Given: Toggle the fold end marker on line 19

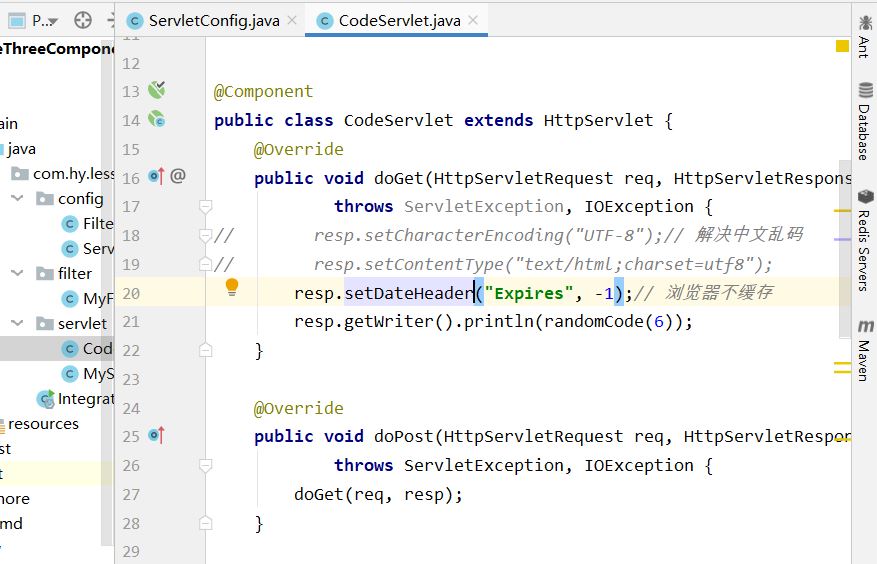Looking at the screenshot, I should click(x=205, y=264).
